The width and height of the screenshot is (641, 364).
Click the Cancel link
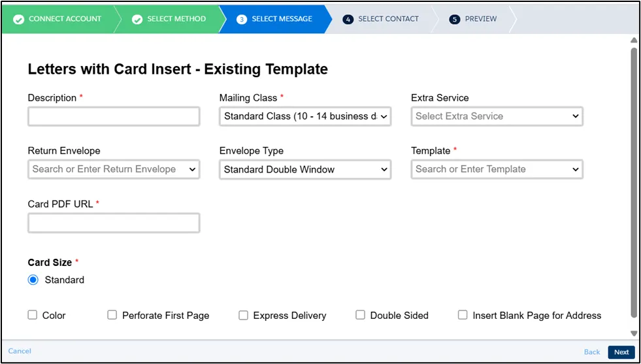coord(20,351)
